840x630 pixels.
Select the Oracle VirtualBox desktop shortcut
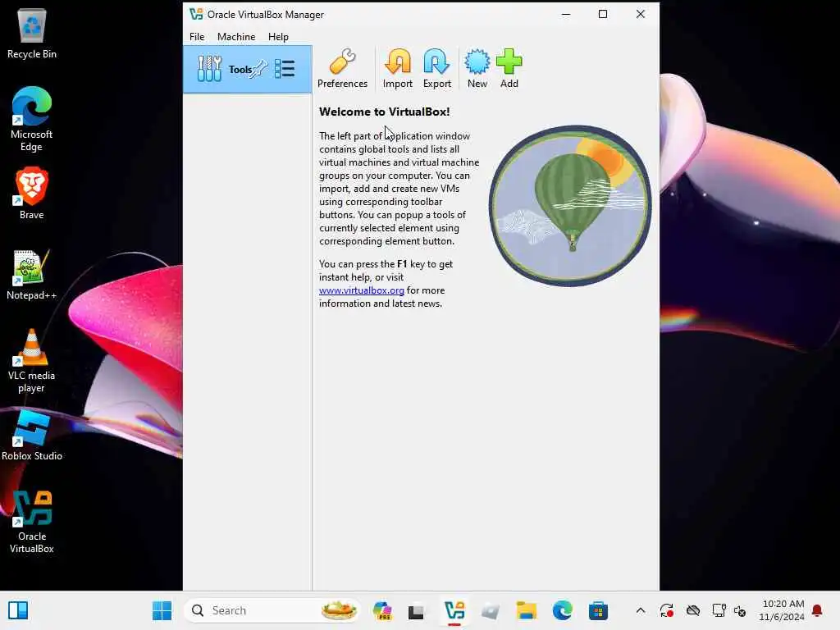click(x=32, y=522)
